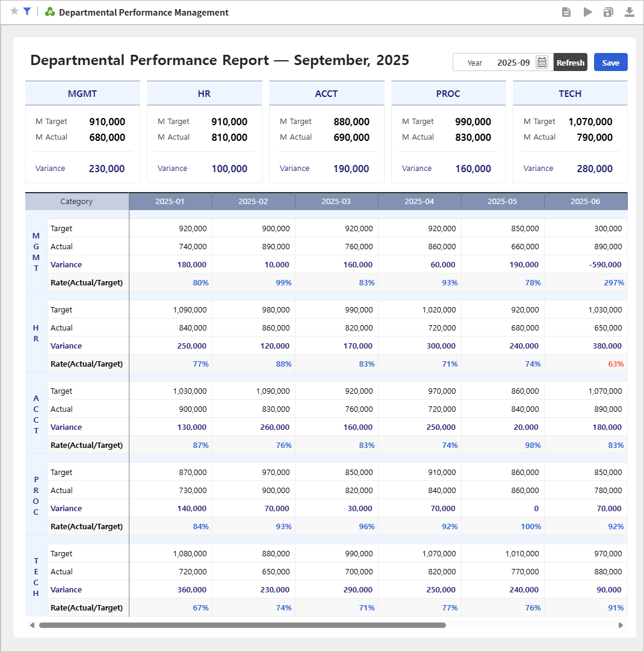
Task: Click the favorite star icon
Action: coord(14,11)
